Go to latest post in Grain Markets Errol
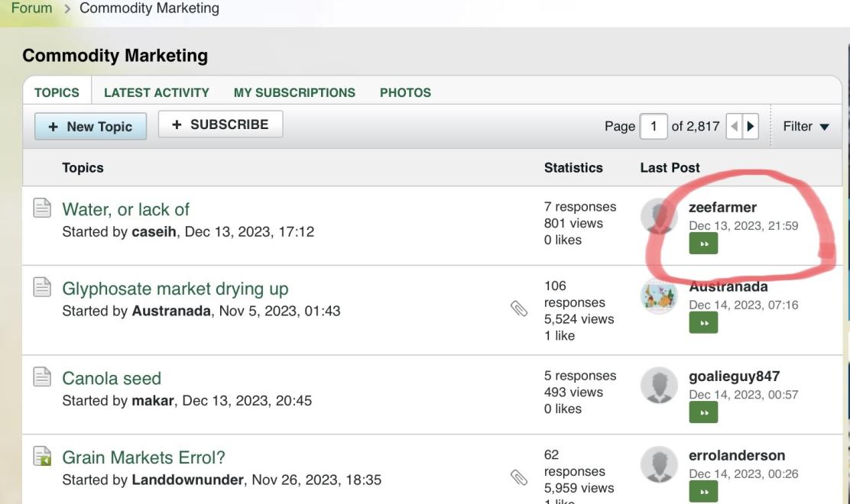 (703, 492)
